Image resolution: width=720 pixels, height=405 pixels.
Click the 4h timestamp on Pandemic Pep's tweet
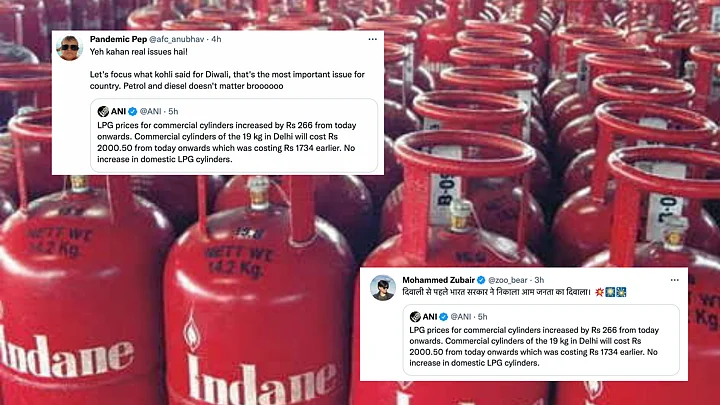pos(216,39)
